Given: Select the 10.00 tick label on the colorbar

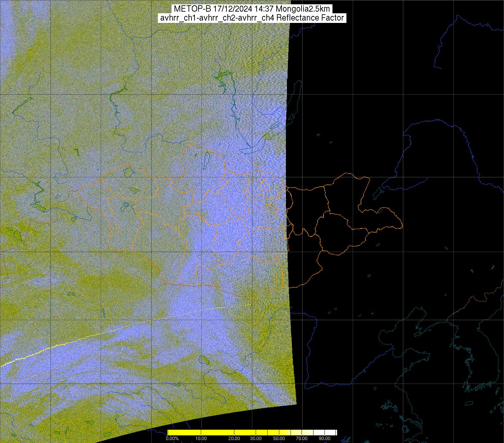Looking at the screenshot, I should 201,439.
